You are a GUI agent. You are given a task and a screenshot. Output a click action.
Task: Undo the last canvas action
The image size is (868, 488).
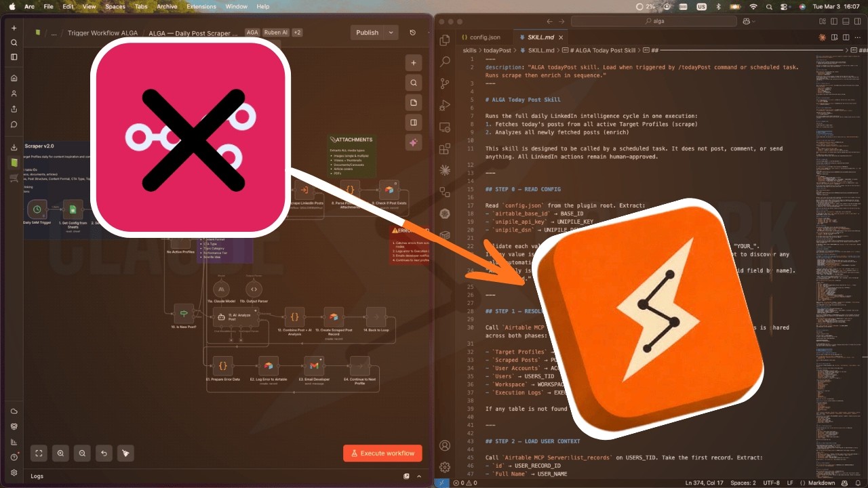pos(103,453)
